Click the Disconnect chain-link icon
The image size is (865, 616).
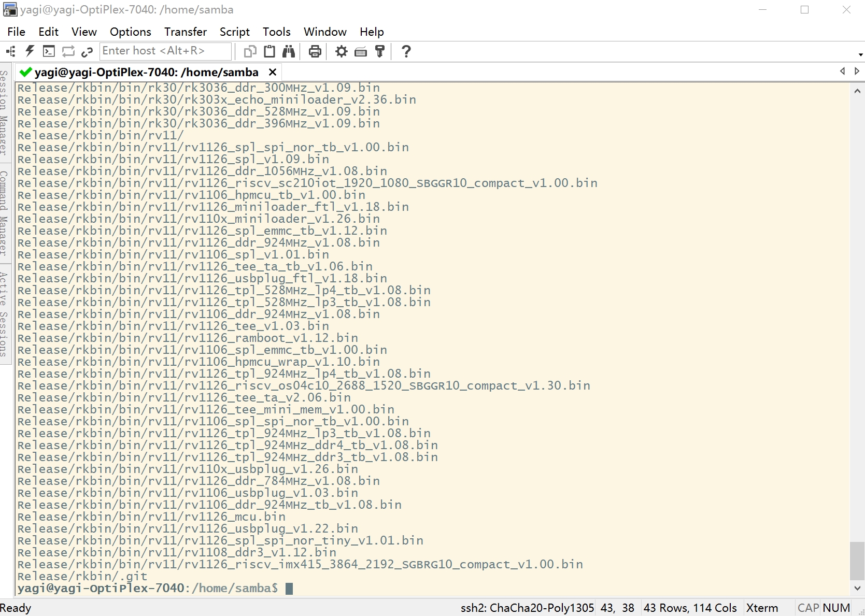pos(87,51)
